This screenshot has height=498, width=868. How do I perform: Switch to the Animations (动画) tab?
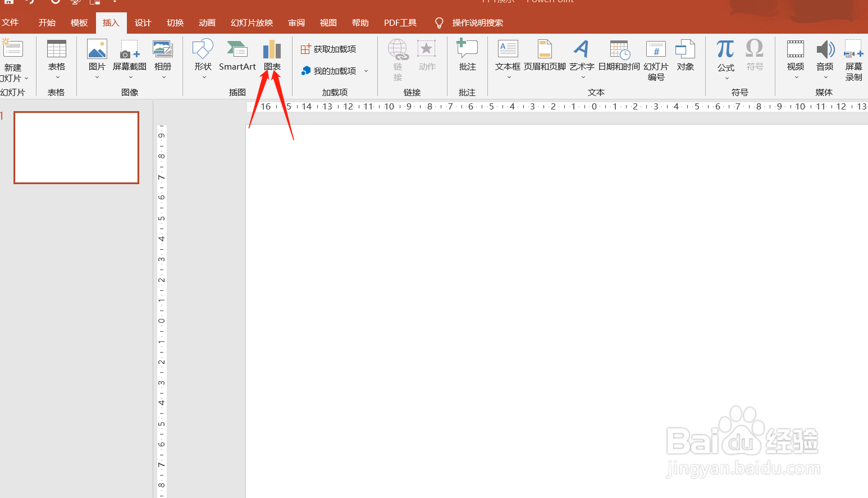click(207, 23)
